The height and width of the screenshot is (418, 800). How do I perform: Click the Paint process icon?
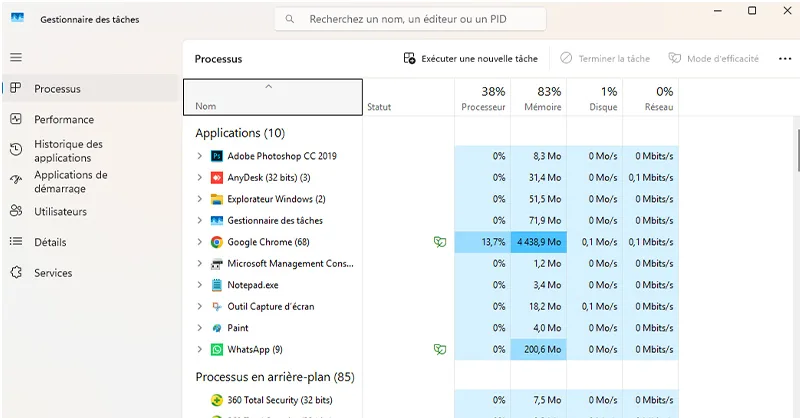(217, 328)
